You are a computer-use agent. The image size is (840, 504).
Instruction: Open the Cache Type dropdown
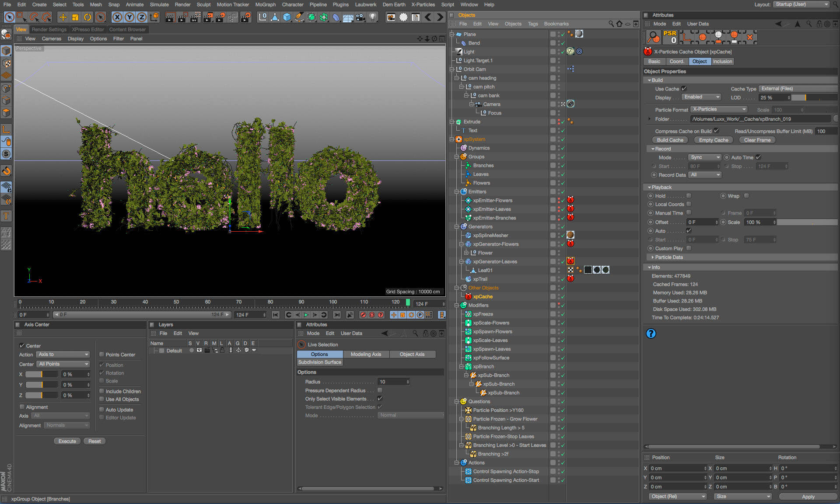[x=797, y=89]
